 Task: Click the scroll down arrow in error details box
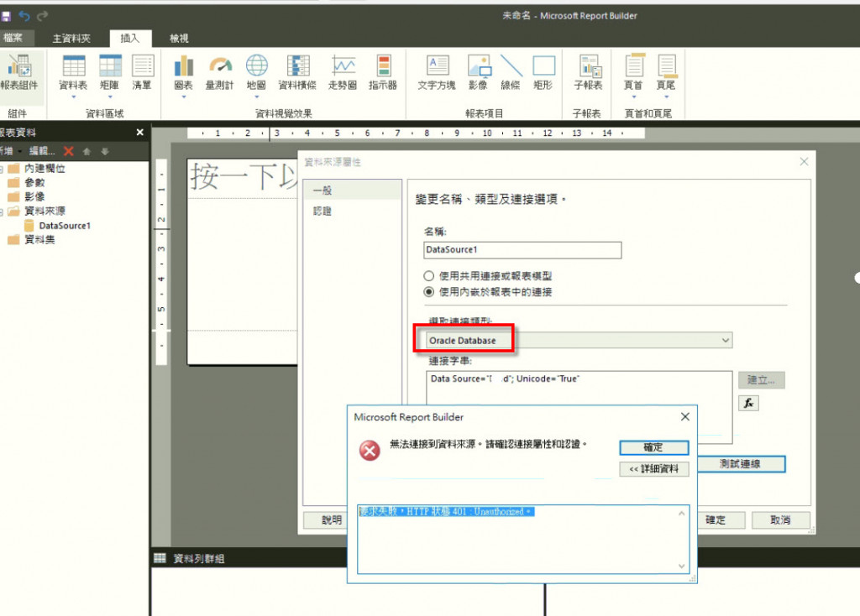pos(681,566)
